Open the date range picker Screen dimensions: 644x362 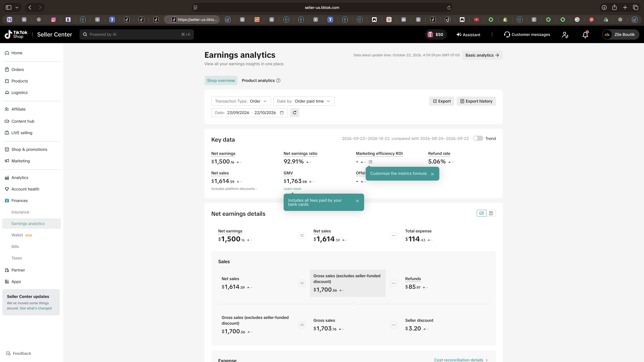coord(249,113)
